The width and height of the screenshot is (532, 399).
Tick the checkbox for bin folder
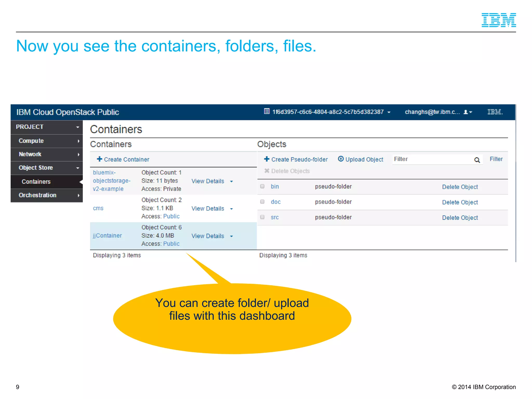click(x=262, y=186)
